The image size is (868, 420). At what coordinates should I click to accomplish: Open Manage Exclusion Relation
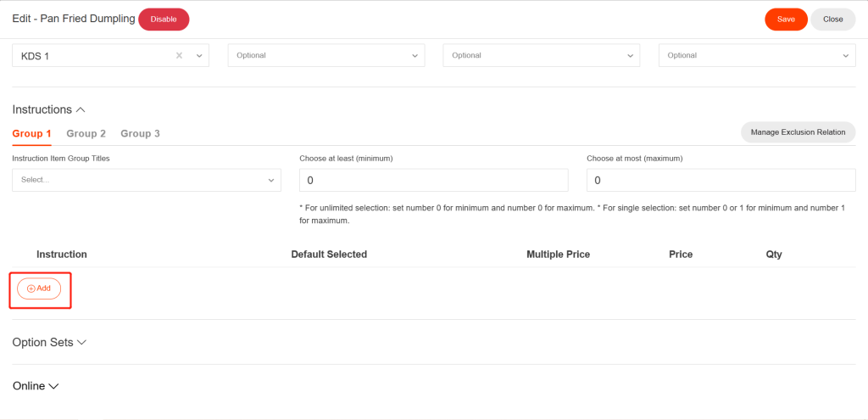(x=798, y=132)
